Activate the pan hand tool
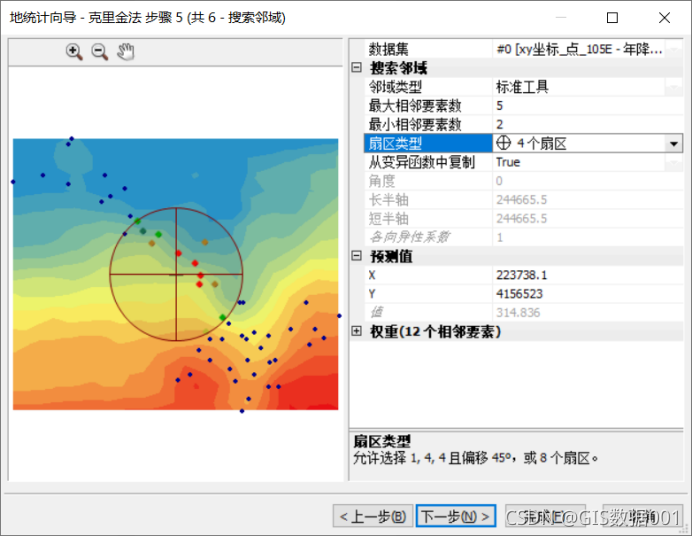Image resolution: width=693 pixels, height=536 pixels. 126,52
